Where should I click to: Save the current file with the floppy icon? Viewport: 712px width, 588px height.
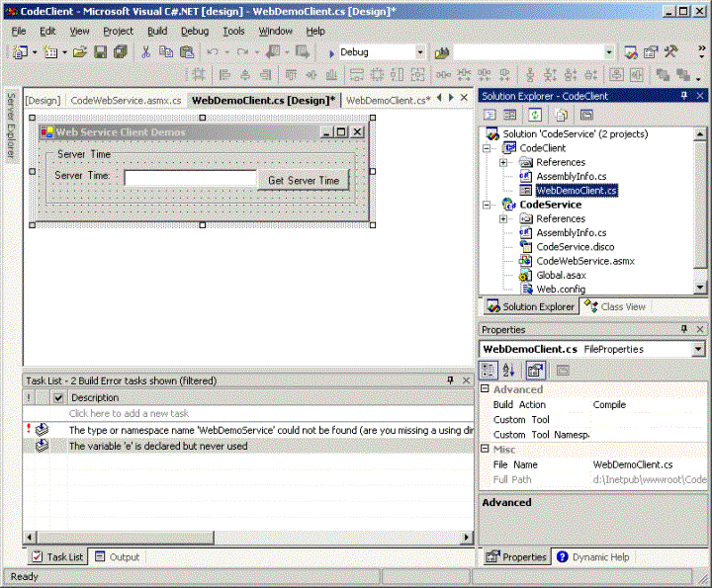[x=100, y=52]
